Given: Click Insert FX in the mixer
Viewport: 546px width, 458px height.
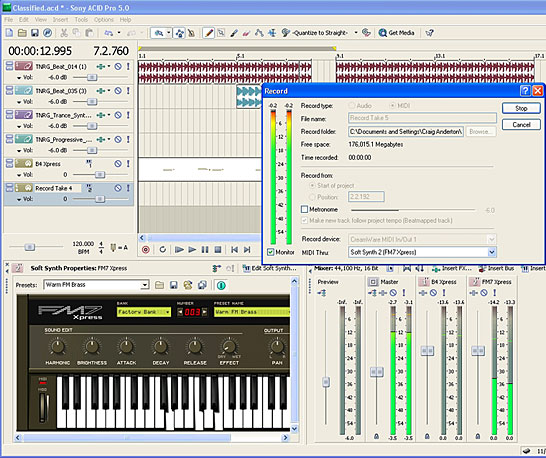Looking at the screenshot, I should 452,269.
